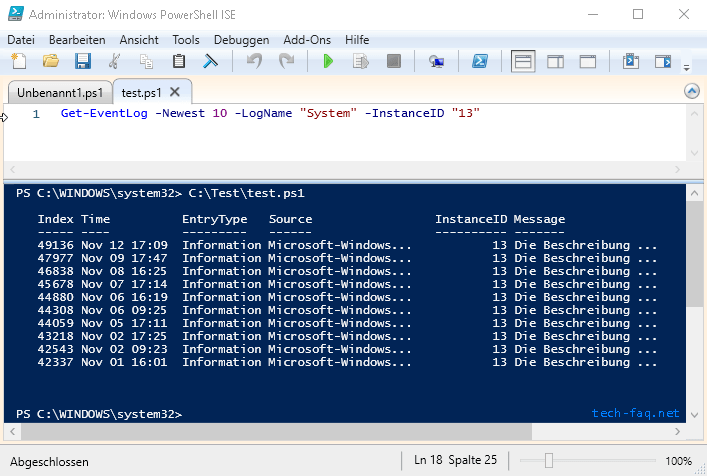The image size is (707, 476).
Task: Run the script with the green play button
Action: pyautogui.click(x=328, y=62)
